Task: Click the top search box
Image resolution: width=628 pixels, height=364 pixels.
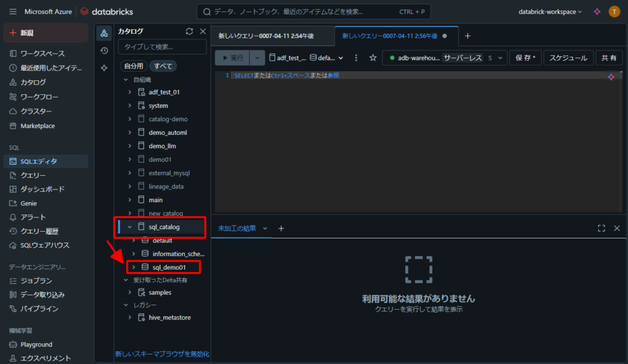Action: [x=313, y=12]
